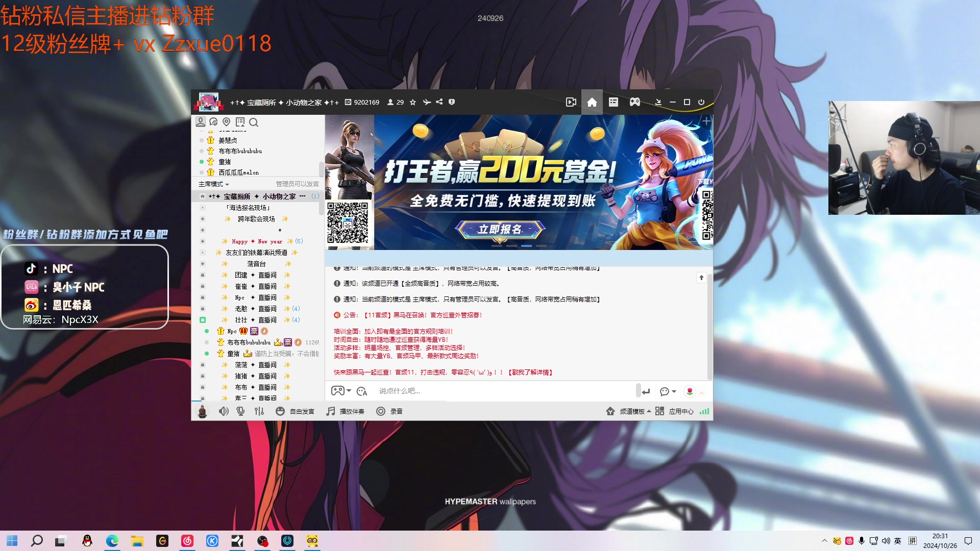980x551 pixels.
Task: Toggle the microphone icon in bottom bar
Action: point(240,411)
